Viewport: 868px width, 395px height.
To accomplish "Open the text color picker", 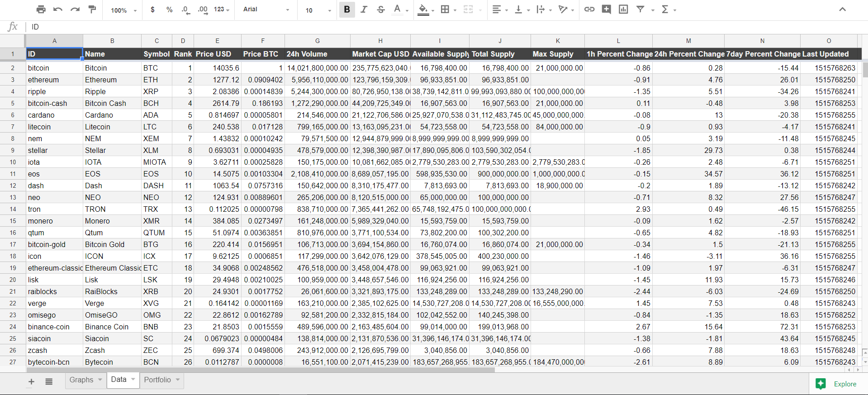I will tap(398, 10).
